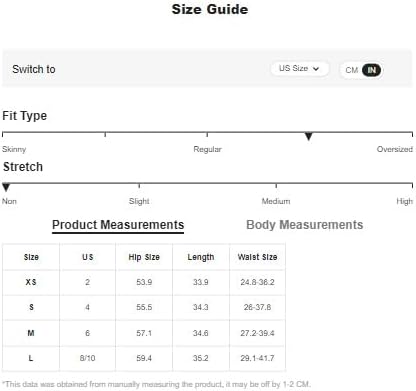416x391 pixels.
Task: Click waist size '26-37.8'
Action: (x=257, y=307)
